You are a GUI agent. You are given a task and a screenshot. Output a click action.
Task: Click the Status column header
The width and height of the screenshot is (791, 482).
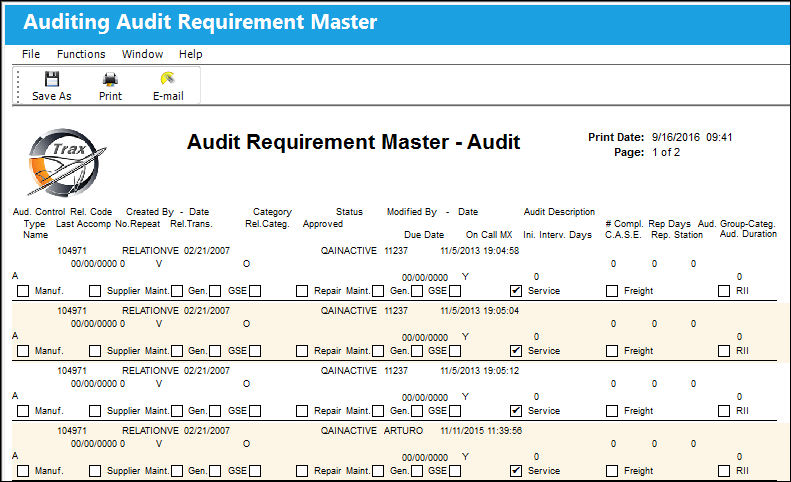349,212
